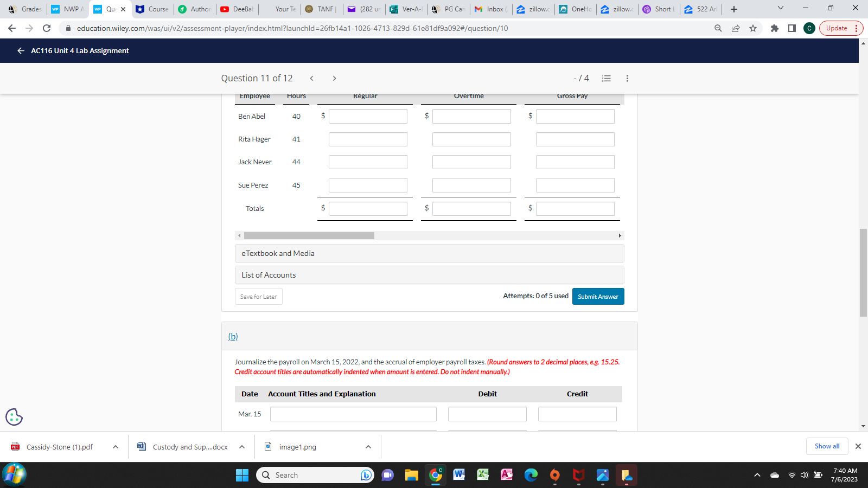
Task: Advance using the next question chevron
Action: (334, 78)
